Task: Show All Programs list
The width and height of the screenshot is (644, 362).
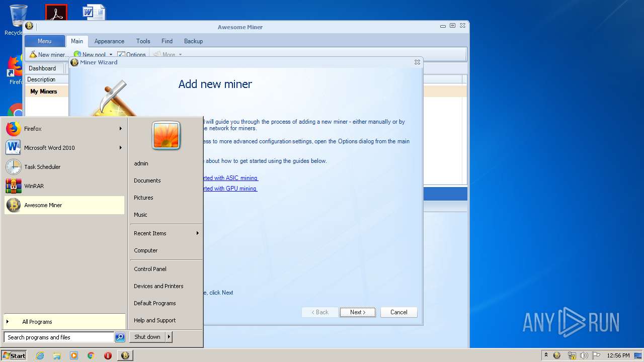Action: pyautogui.click(x=64, y=322)
